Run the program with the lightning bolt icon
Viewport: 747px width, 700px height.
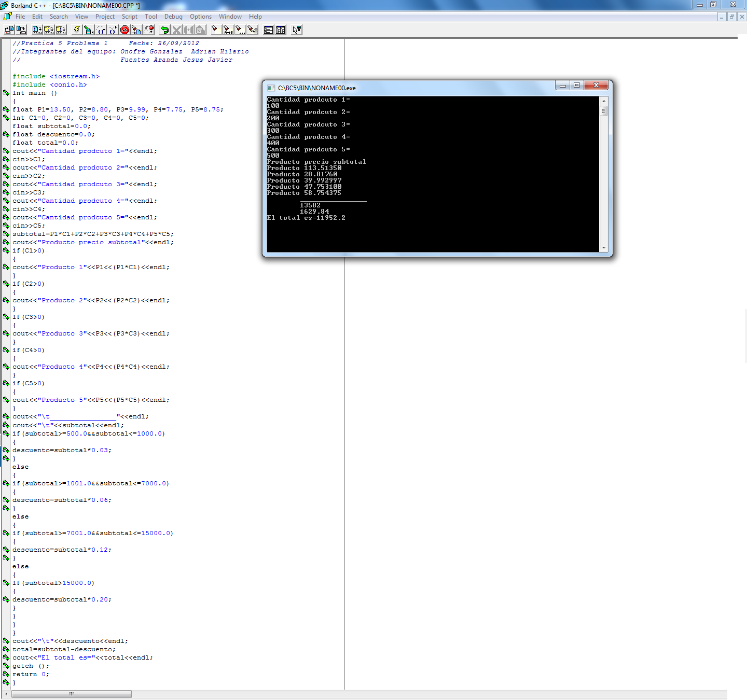tap(77, 30)
